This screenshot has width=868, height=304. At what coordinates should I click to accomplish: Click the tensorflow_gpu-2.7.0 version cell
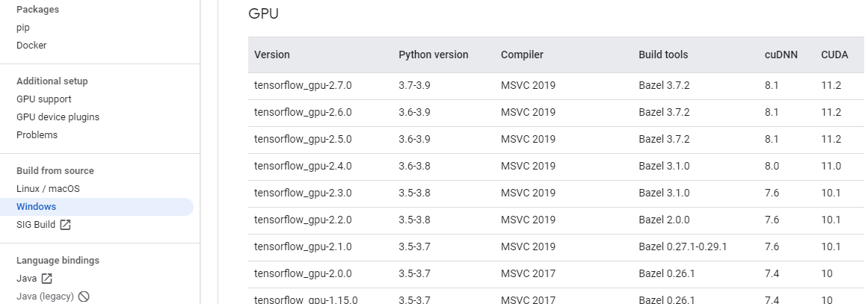tap(303, 86)
